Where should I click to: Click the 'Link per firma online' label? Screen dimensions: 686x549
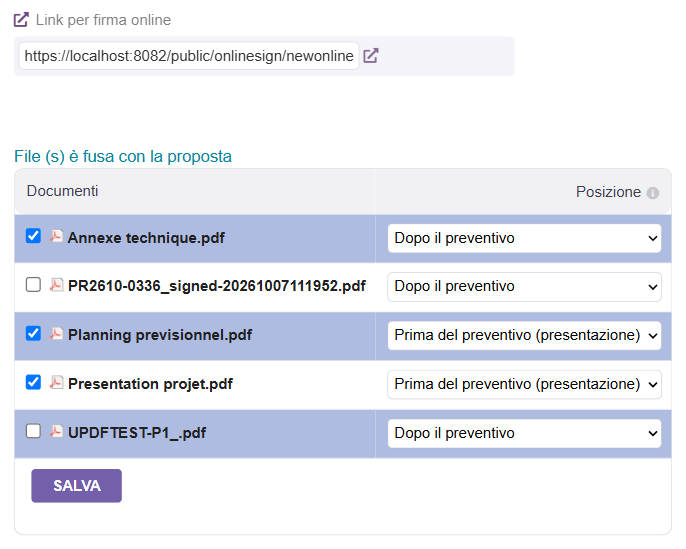point(103,20)
